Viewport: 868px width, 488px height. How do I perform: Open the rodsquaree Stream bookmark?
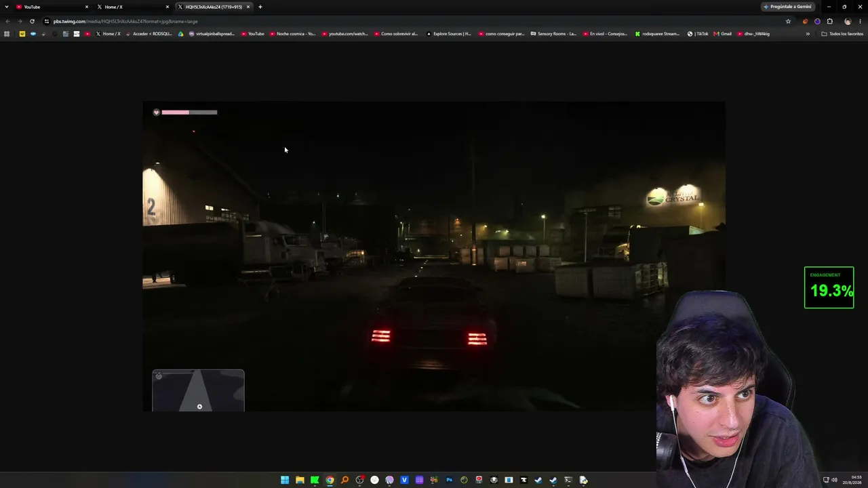pyautogui.click(x=657, y=34)
